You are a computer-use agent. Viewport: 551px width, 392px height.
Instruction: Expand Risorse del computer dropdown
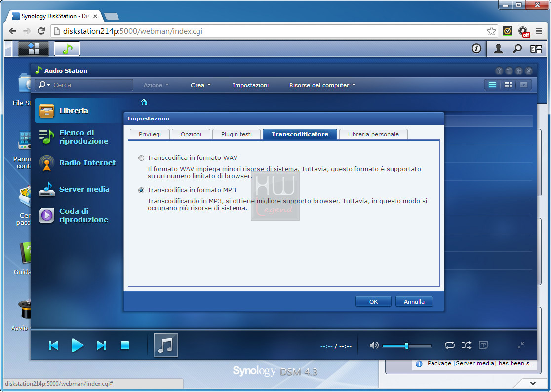(x=322, y=85)
